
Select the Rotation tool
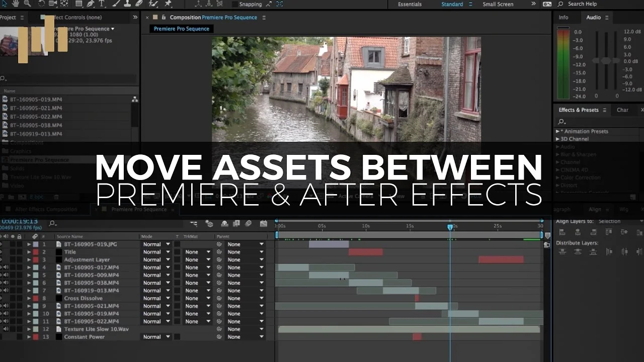tap(42, 4)
